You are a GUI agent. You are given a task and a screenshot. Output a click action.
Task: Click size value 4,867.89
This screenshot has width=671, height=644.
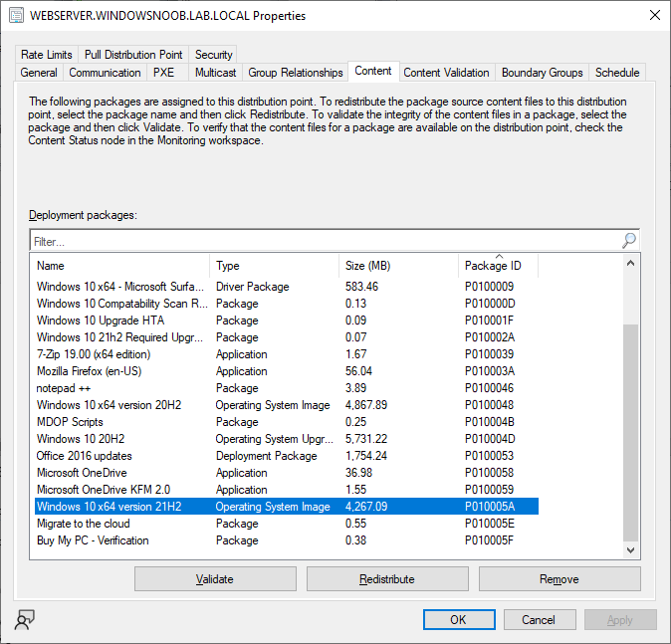(x=366, y=405)
